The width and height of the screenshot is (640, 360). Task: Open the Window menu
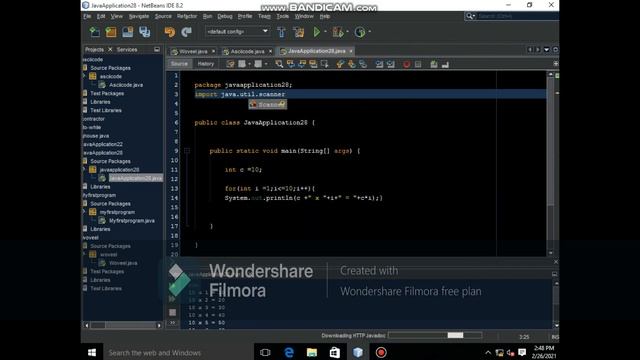pos(304,16)
